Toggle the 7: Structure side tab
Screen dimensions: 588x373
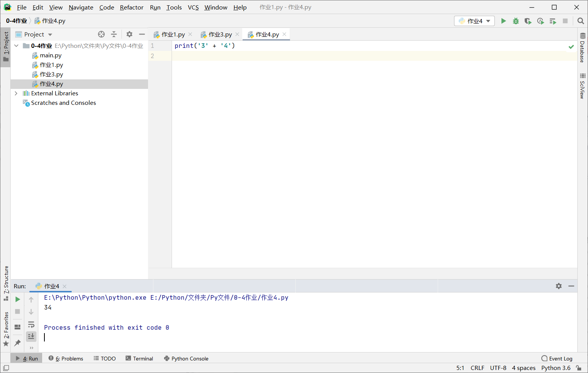(6, 283)
